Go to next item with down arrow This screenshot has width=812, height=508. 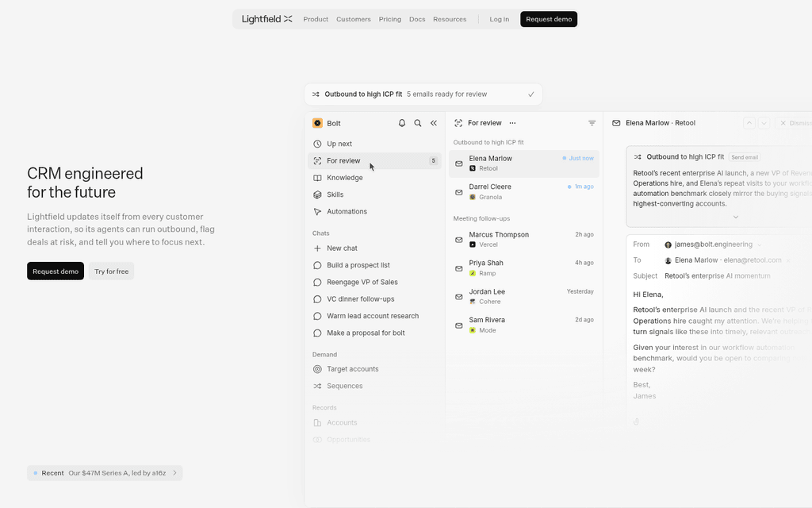coord(764,123)
